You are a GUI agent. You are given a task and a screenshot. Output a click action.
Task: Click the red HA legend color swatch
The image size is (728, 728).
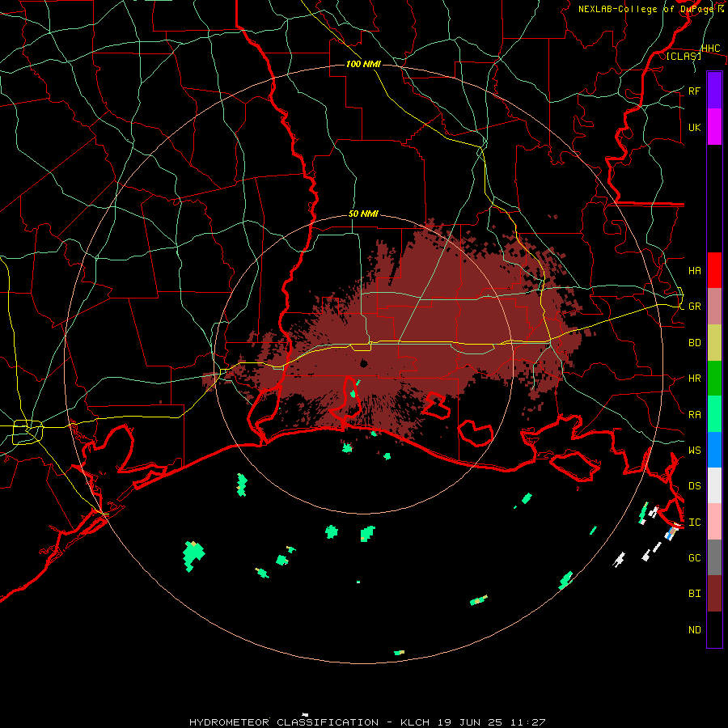714,270
